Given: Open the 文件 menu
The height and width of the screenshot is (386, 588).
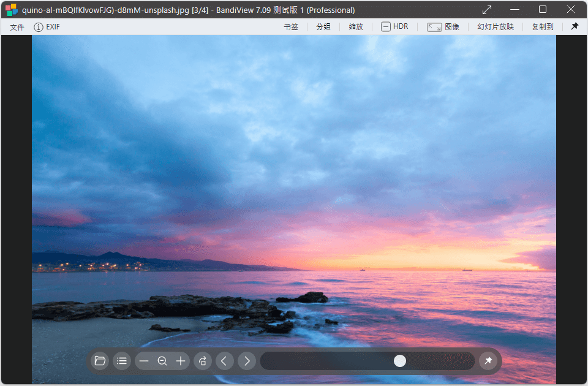Looking at the screenshot, I should pyautogui.click(x=16, y=26).
